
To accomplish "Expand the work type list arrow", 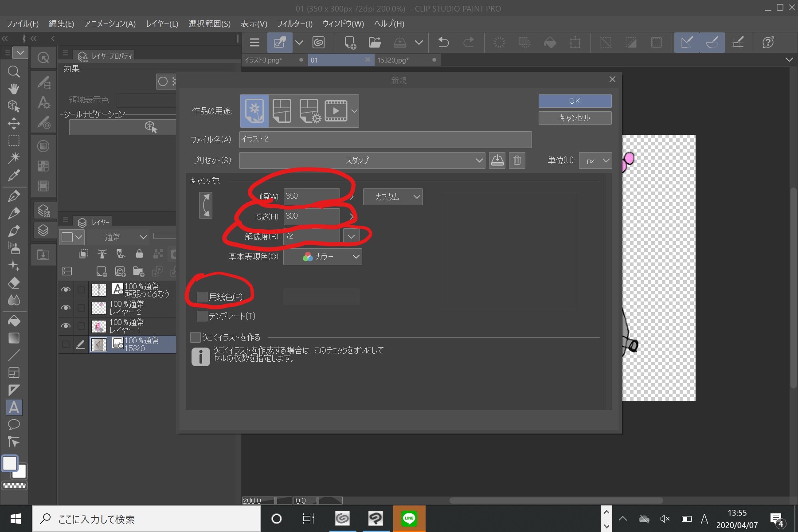I will point(354,111).
